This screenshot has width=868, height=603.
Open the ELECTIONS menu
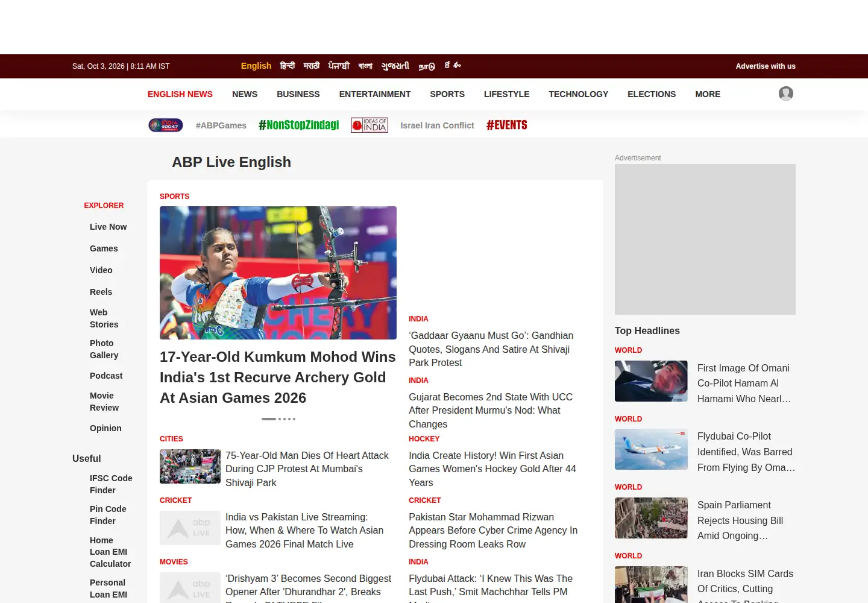tap(652, 94)
